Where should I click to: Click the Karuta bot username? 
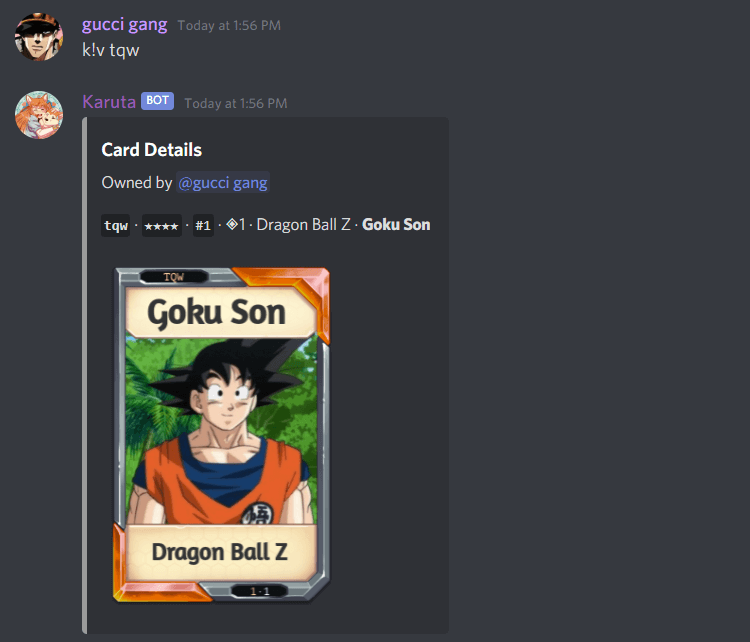(x=109, y=102)
